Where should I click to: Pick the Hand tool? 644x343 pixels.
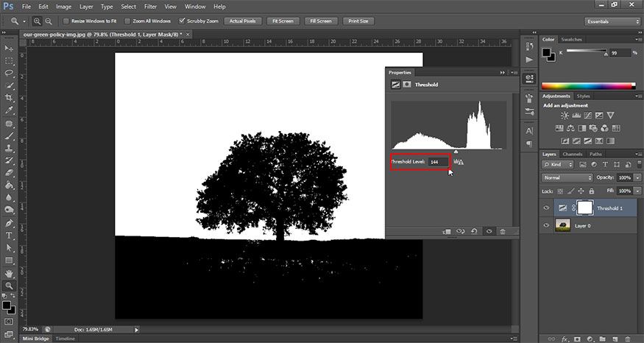point(10,273)
